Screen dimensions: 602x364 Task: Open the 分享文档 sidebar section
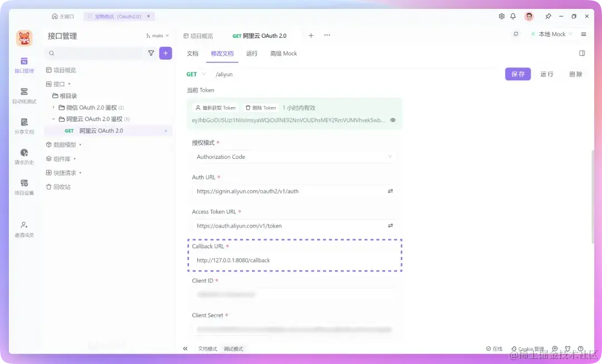(24, 126)
